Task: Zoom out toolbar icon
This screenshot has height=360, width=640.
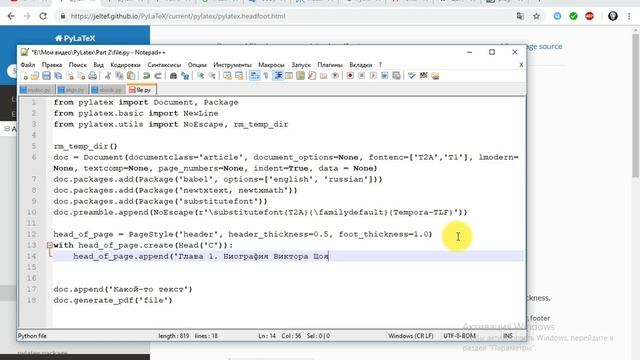Action: [212, 76]
